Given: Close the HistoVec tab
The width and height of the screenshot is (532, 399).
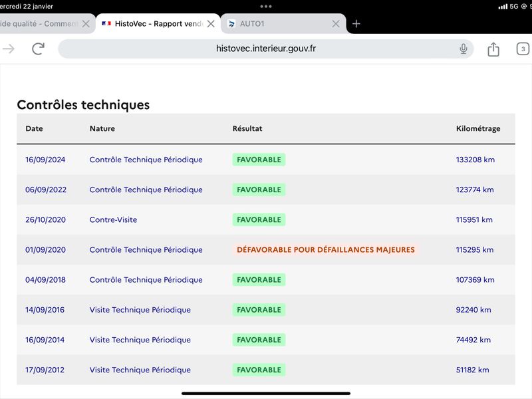Looking at the screenshot, I should click(x=211, y=24).
